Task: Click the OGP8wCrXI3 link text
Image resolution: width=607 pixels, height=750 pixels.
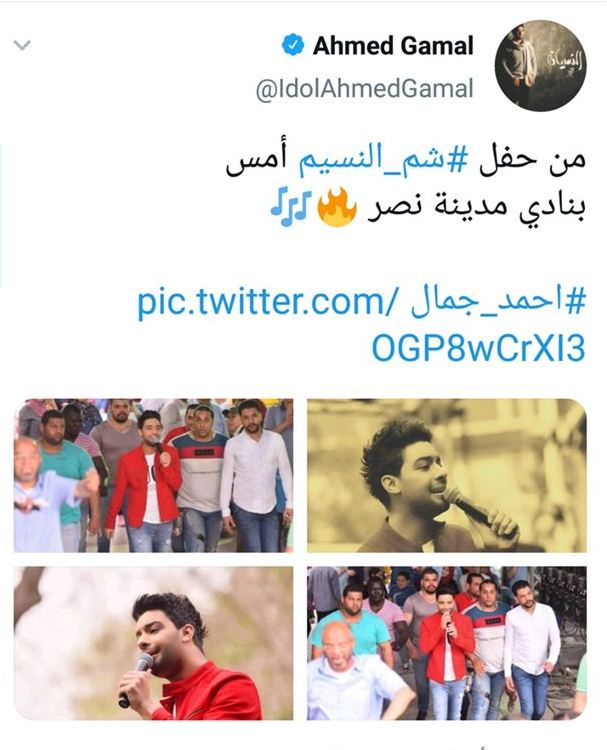Action: [478, 348]
